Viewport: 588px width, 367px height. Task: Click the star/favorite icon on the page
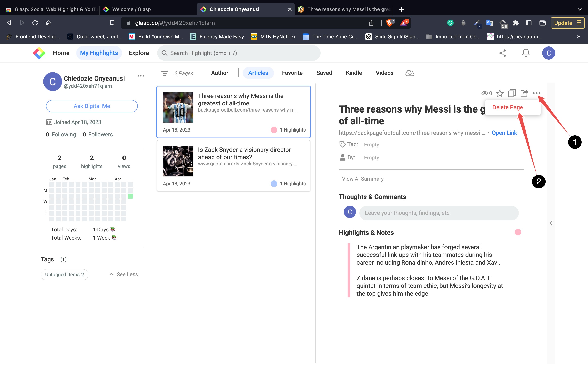click(x=500, y=93)
